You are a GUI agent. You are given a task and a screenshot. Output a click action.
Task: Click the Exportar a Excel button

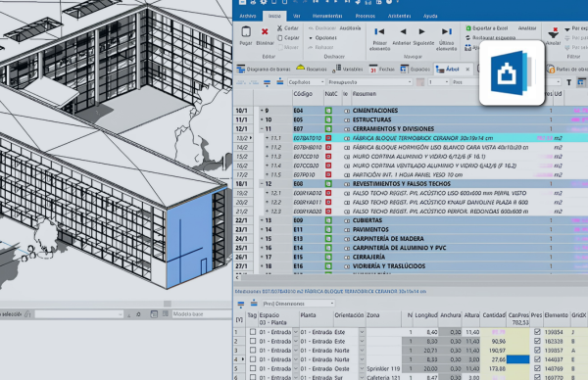(486, 28)
